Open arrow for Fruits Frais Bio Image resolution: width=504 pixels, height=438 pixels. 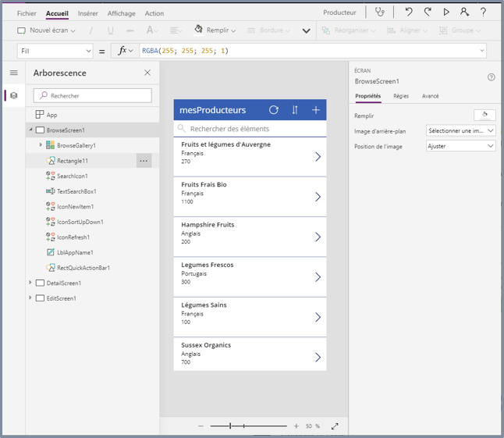tap(318, 197)
